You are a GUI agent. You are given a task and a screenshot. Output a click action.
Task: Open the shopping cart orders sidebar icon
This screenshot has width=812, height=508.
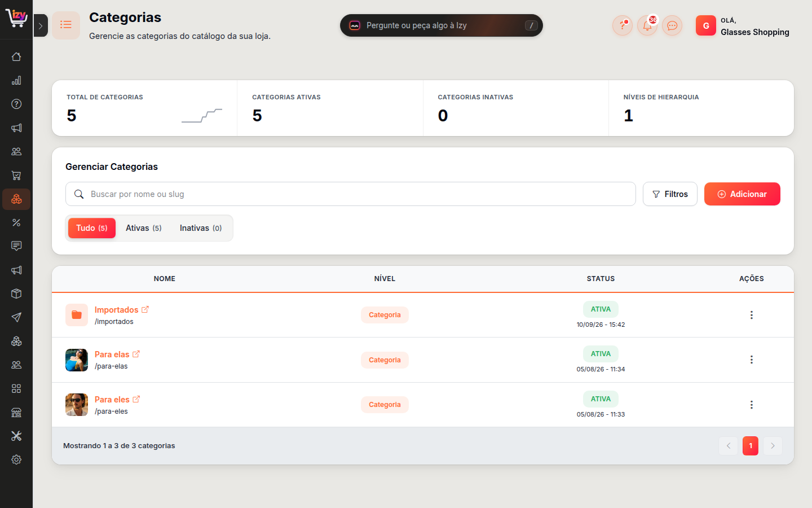(x=16, y=175)
